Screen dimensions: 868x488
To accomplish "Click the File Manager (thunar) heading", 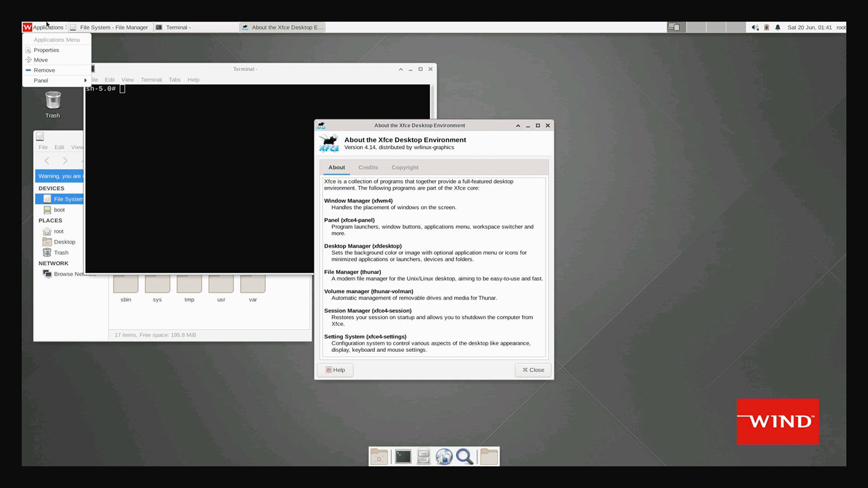I will click(x=353, y=272).
